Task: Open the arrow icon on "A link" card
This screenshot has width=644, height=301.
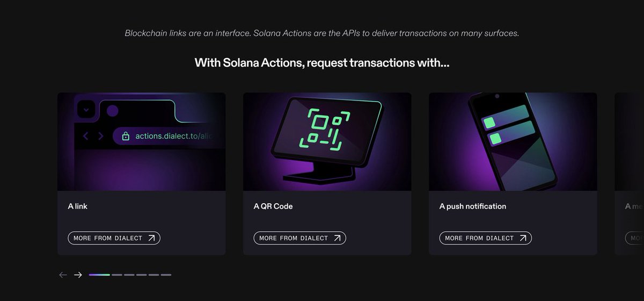Action: 151,238
